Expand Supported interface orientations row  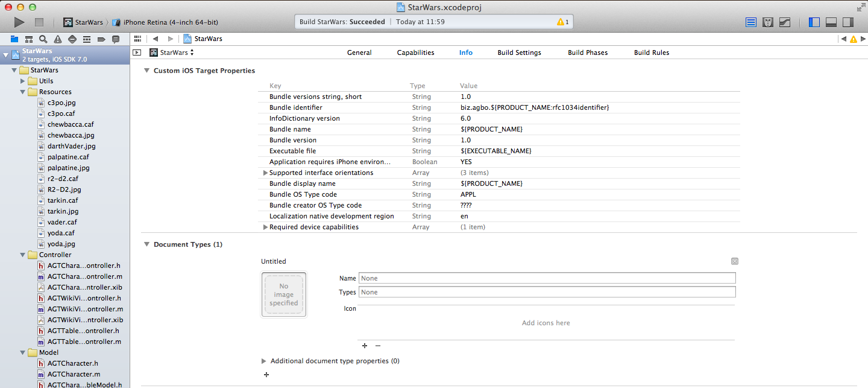click(265, 173)
